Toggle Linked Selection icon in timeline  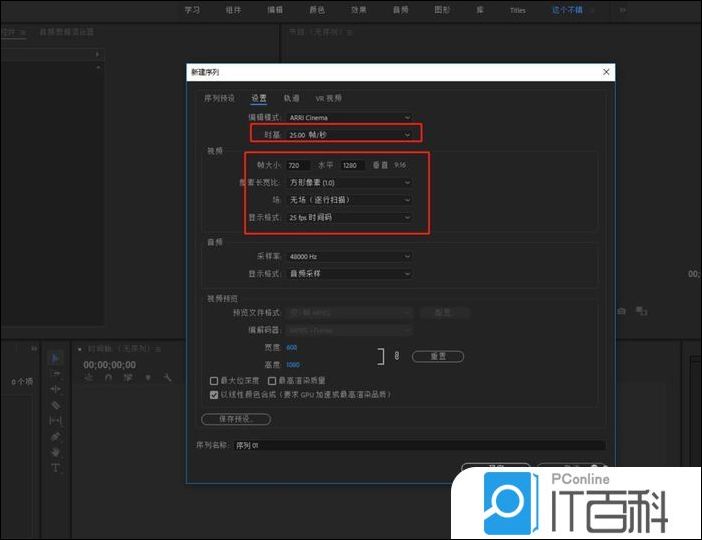pos(128,378)
